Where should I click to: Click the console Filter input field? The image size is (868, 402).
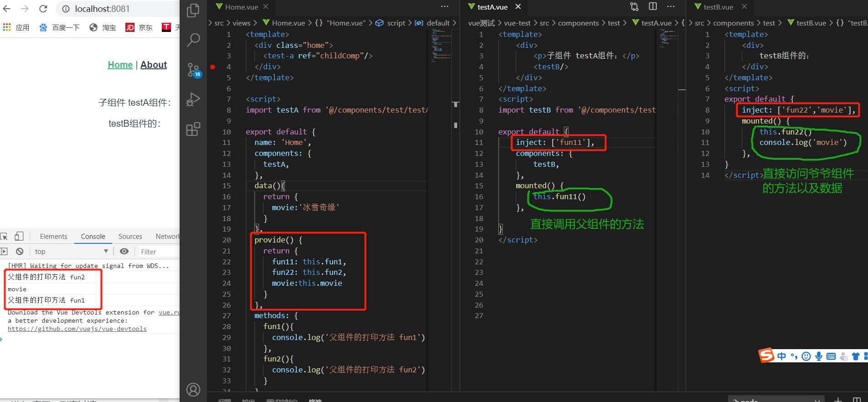(159, 252)
